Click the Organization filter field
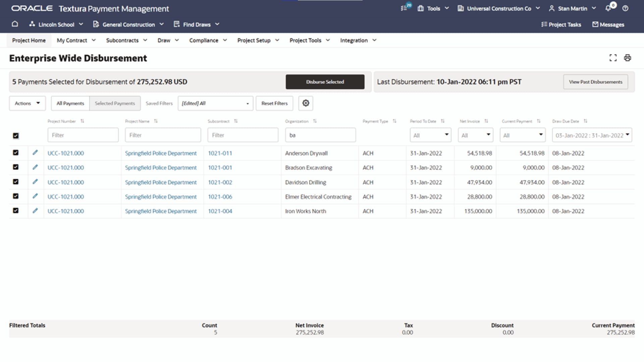This screenshot has height=362, width=644. coord(320,135)
